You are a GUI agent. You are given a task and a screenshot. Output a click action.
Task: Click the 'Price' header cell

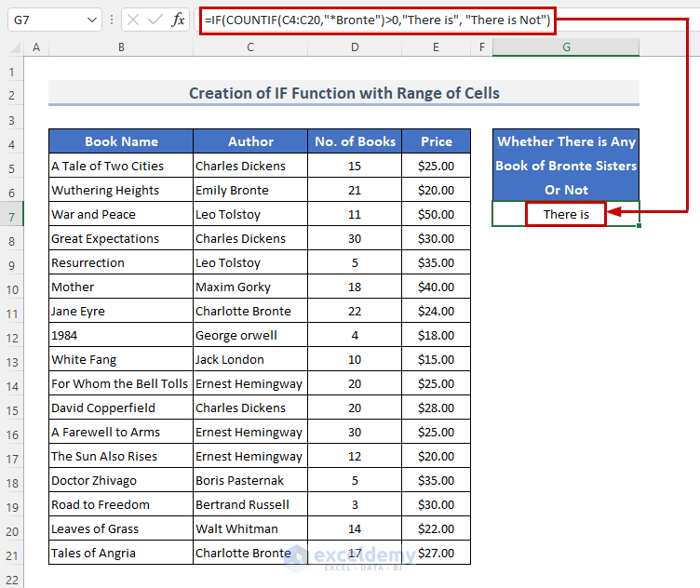tap(437, 141)
